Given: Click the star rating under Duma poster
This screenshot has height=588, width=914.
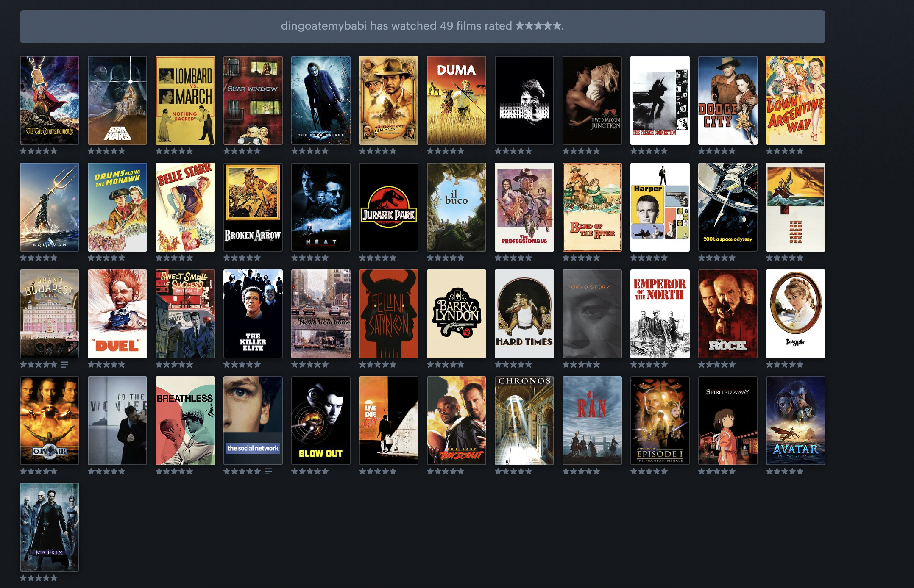Looking at the screenshot, I should 446,151.
